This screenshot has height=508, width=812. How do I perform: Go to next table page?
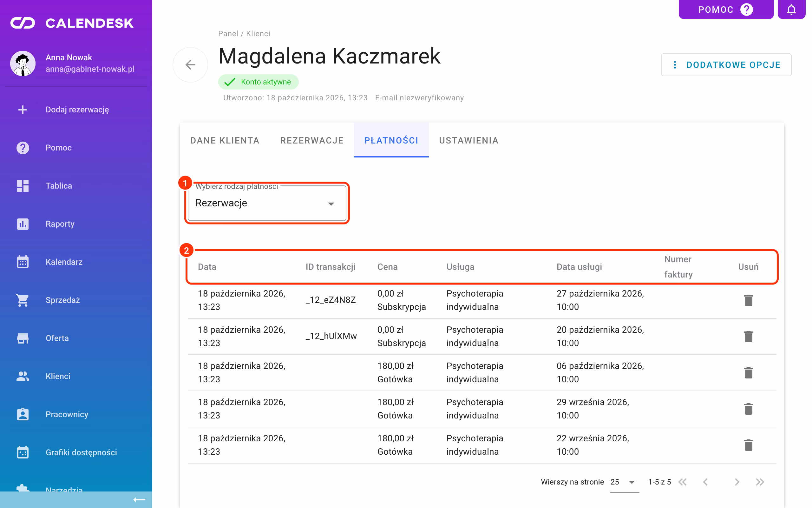737,482
